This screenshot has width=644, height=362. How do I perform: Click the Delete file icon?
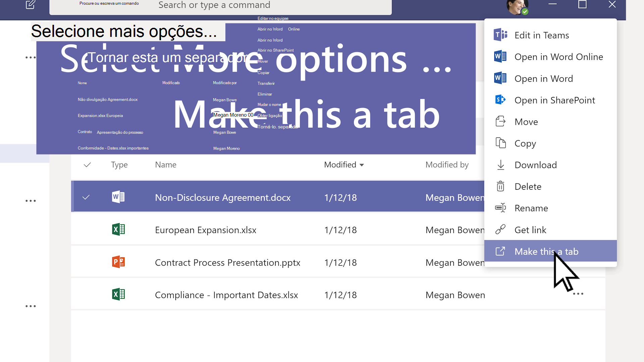[500, 186]
